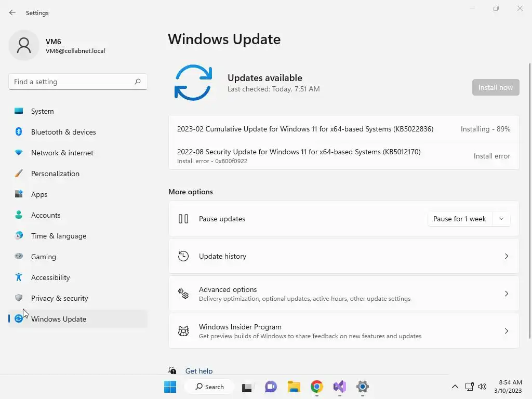The width and height of the screenshot is (532, 399).
Task: Open Accessibility settings page
Action: point(78,277)
